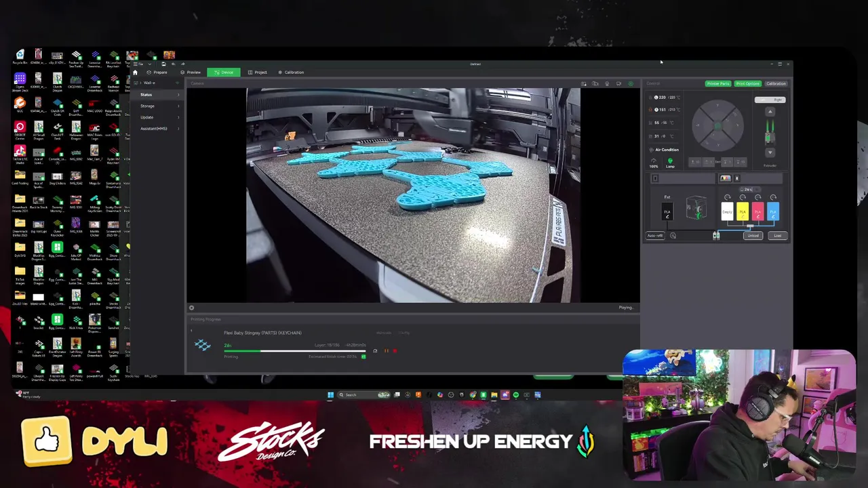Viewport: 868px width, 488px height.
Task: Open the Project tab
Action: [257, 73]
